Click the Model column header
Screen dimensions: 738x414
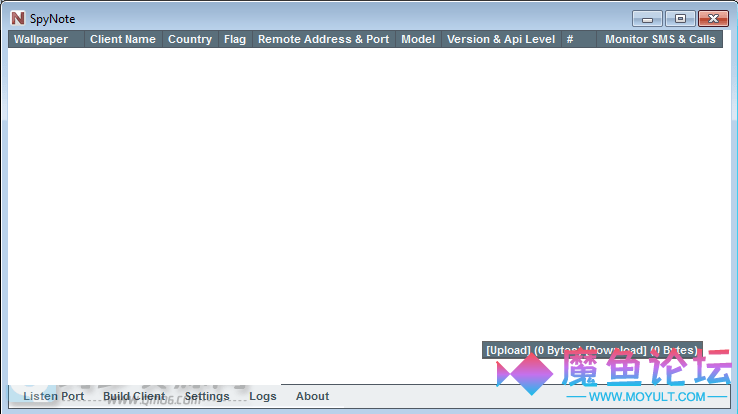tap(418, 39)
